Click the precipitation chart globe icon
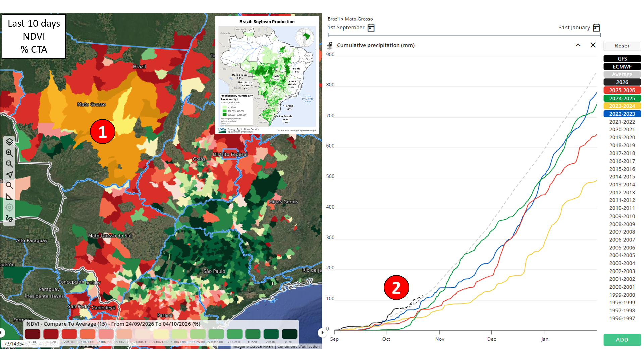This screenshot has height=362, width=644. 330,45
